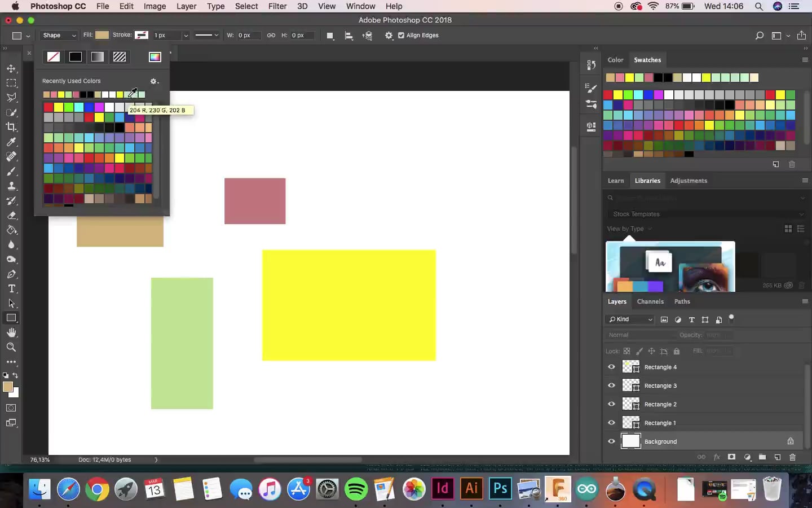This screenshot has width=812, height=508.
Task: Select the Rectangle shape tool
Action: [x=11, y=318]
